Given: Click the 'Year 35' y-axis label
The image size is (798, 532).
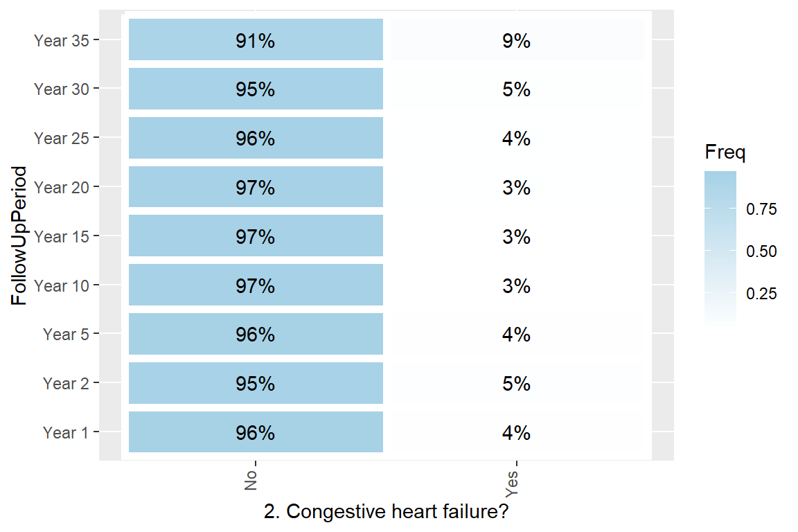Looking at the screenshot, I should [61, 41].
